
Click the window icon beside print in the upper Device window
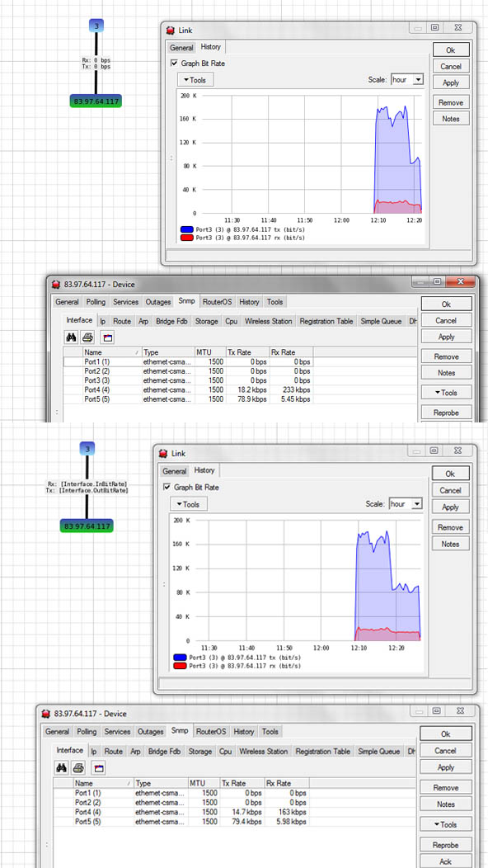[x=107, y=337]
